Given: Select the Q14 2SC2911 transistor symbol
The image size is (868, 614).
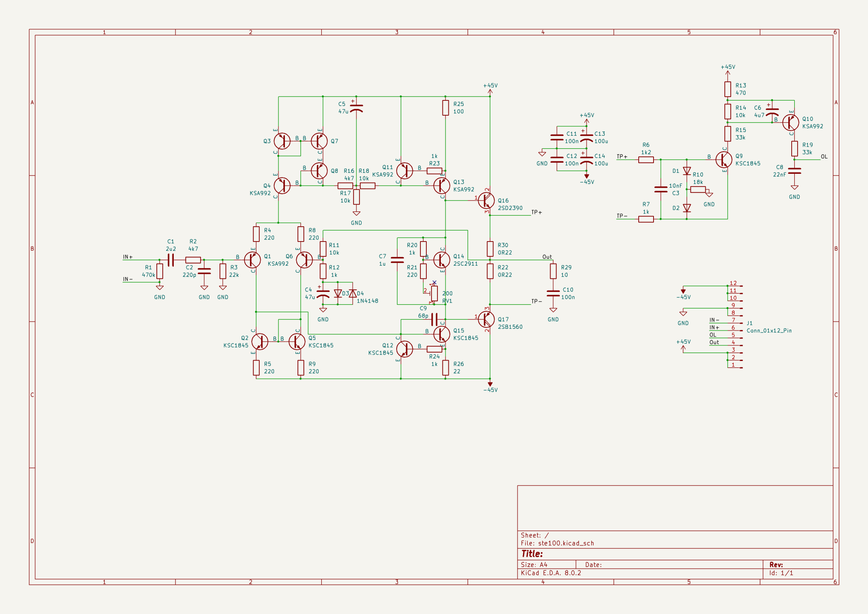Looking at the screenshot, I should tap(441, 260).
